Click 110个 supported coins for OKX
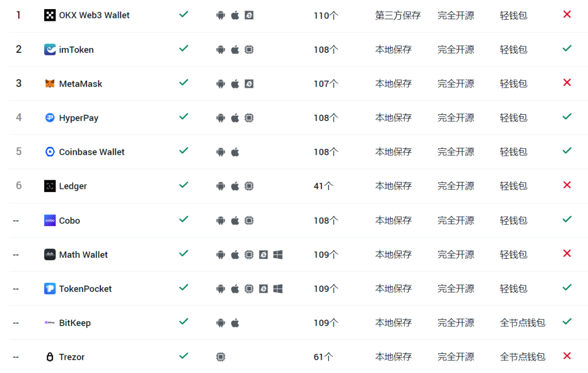The image size is (588, 373). click(x=325, y=15)
